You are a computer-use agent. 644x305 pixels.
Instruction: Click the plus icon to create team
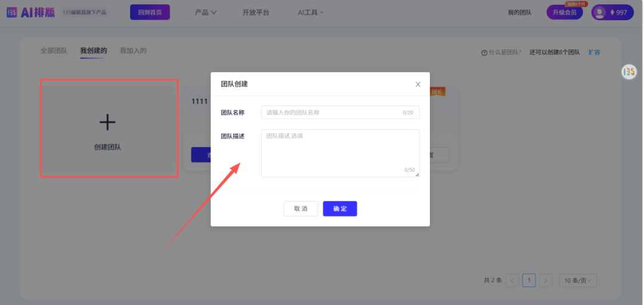pos(107,122)
